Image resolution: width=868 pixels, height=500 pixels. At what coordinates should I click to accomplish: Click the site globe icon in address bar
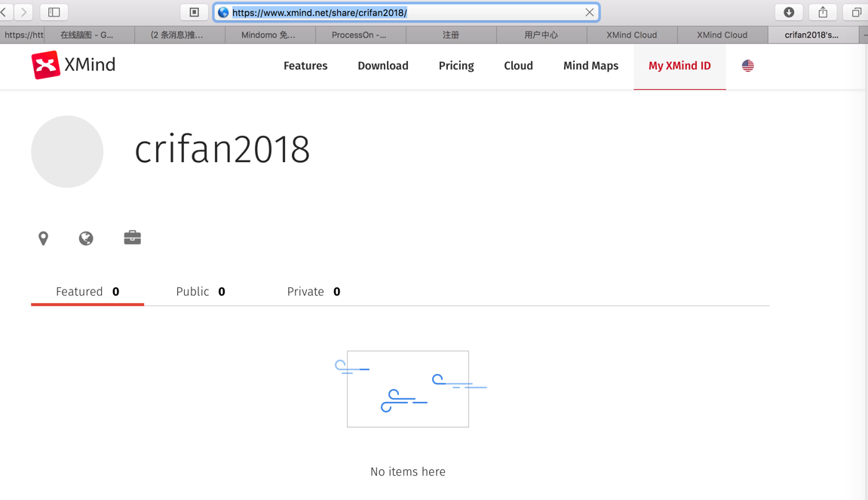point(223,12)
